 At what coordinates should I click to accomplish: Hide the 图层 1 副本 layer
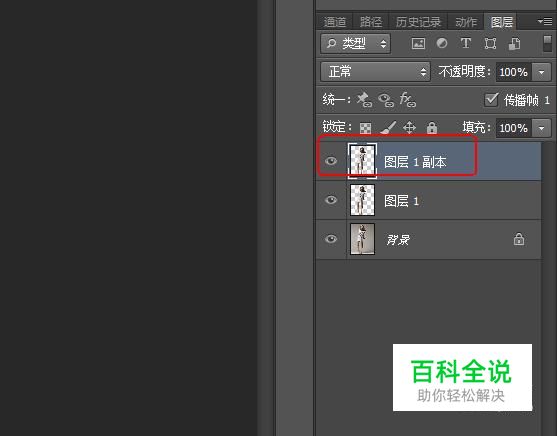331,161
